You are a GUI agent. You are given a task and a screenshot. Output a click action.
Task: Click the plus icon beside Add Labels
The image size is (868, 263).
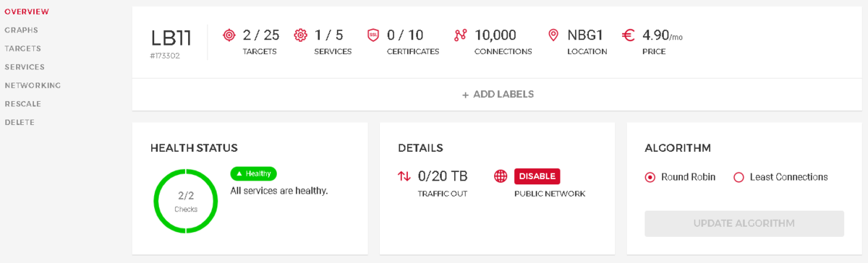(466, 95)
